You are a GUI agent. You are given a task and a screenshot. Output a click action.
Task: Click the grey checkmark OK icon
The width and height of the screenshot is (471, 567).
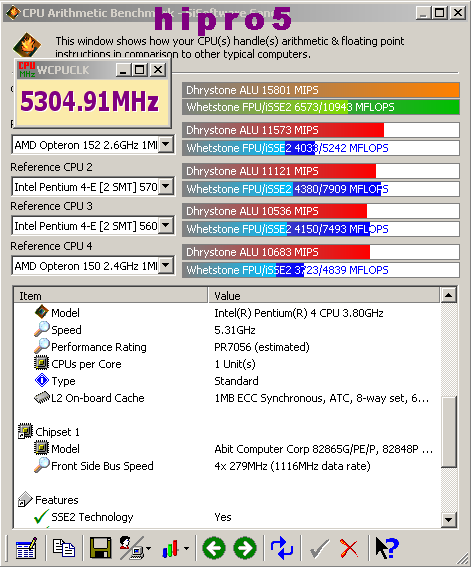pyautogui.click(x=319, y=549)
